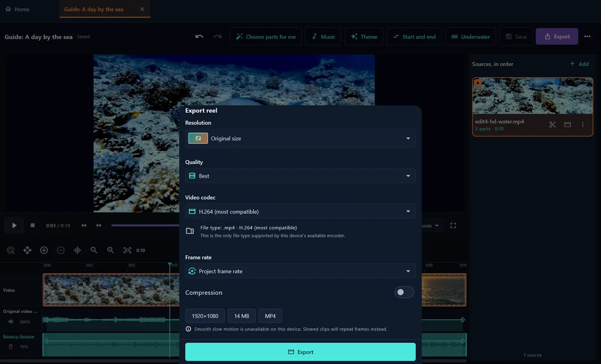This screenshot has height=364, width=601.
Task: Rewind the preview
Action: click(83, 226)
